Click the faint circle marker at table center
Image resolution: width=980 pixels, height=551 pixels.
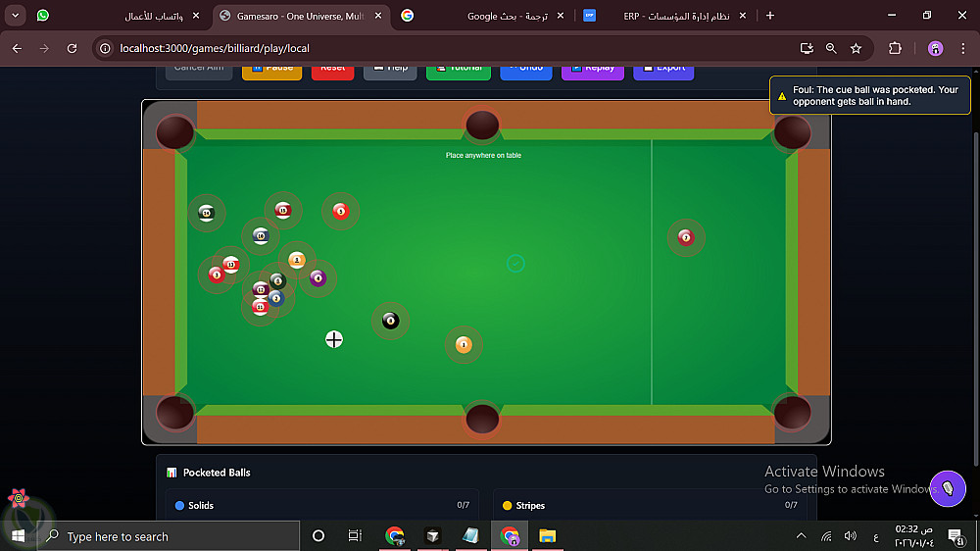[515, 264]
